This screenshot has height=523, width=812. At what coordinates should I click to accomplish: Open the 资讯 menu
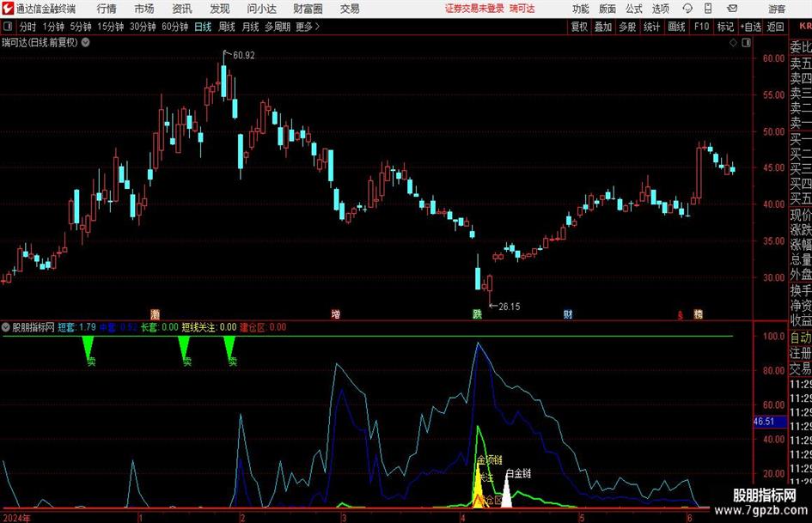[x=182, y=9]
